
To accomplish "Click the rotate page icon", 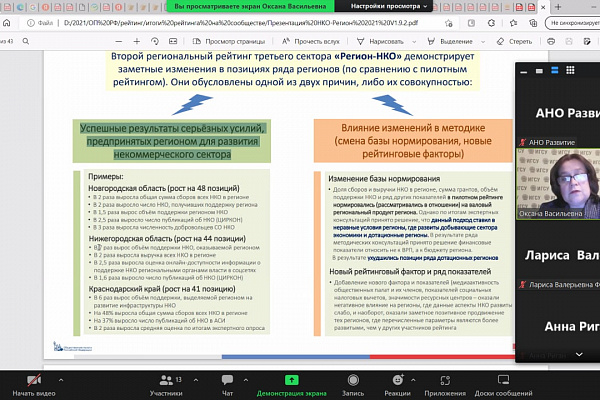I will [155, 41].
